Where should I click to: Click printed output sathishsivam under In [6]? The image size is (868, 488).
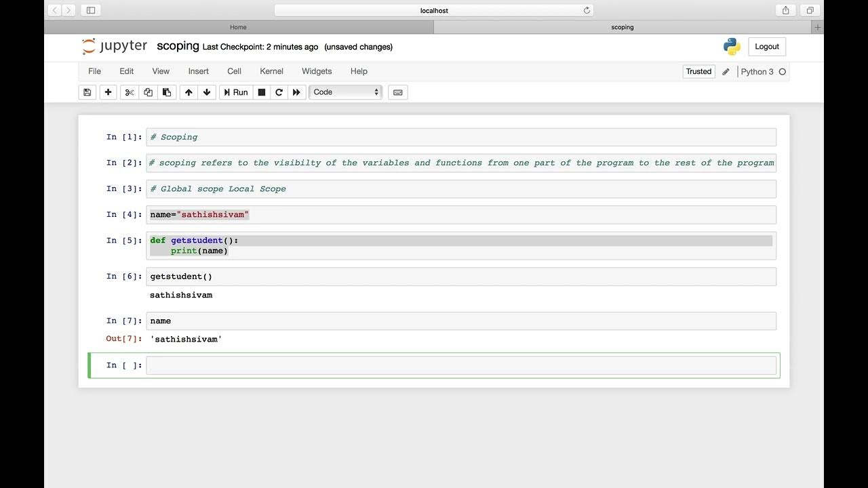[x=181, y=295]
